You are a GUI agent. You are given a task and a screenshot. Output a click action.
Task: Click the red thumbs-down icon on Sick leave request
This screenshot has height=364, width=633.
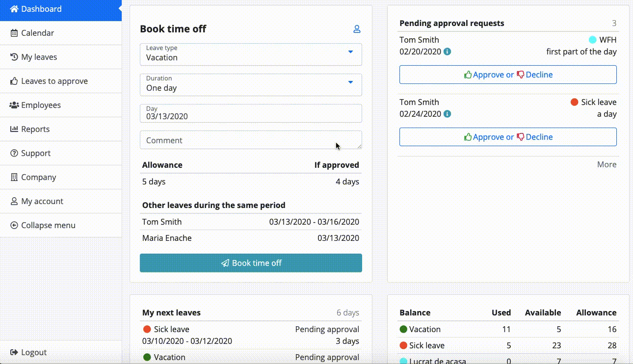(x=520, y=137)
